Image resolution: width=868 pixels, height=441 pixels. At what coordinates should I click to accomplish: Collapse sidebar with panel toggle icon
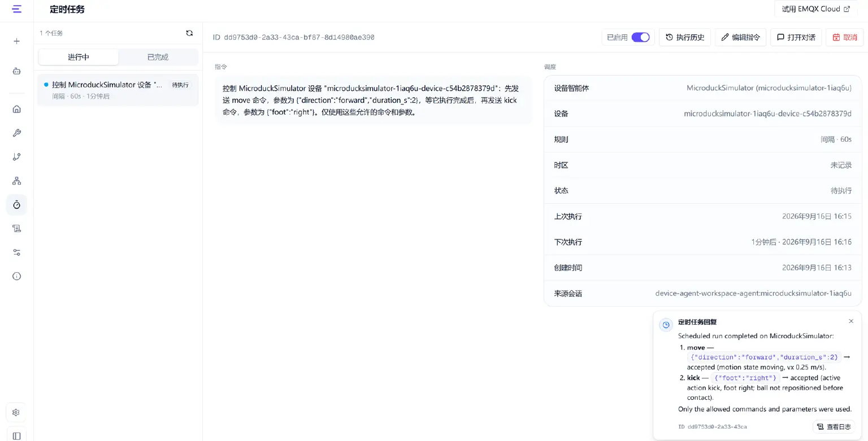(16, 436)
